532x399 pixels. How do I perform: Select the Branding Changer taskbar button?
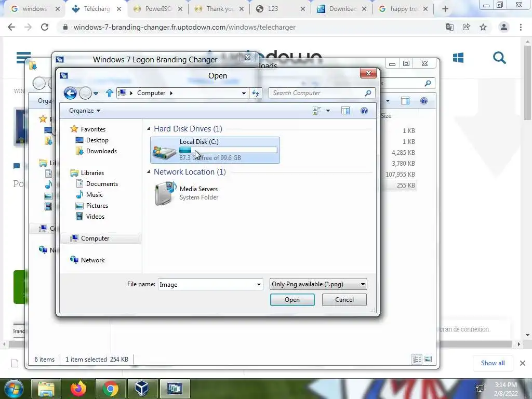tap(175, 389)
